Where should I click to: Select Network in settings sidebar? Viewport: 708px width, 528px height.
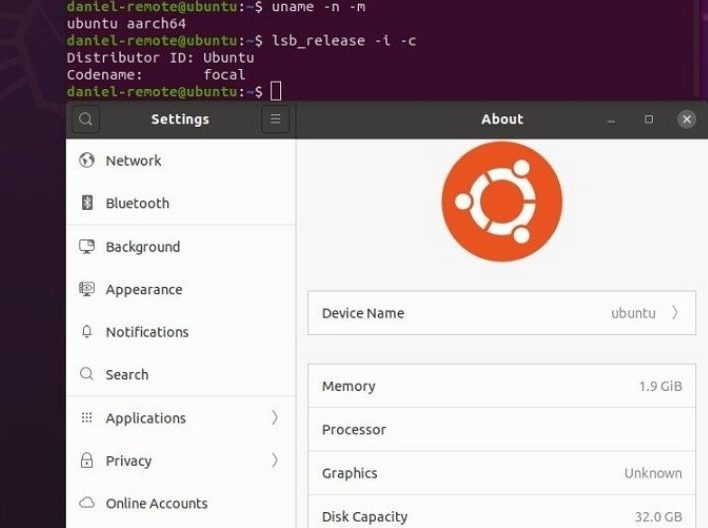click(x=181, y=160)
